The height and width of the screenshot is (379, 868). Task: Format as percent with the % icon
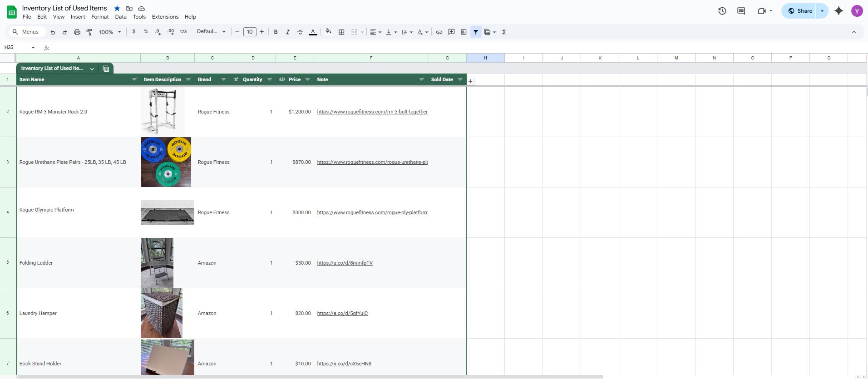coord(146,32)
